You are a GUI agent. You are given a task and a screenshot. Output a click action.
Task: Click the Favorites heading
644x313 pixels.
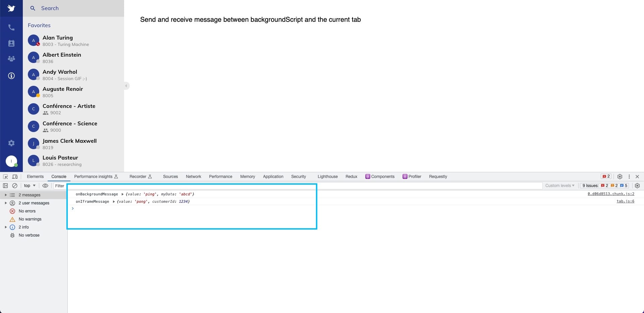[x=39, y=25]
